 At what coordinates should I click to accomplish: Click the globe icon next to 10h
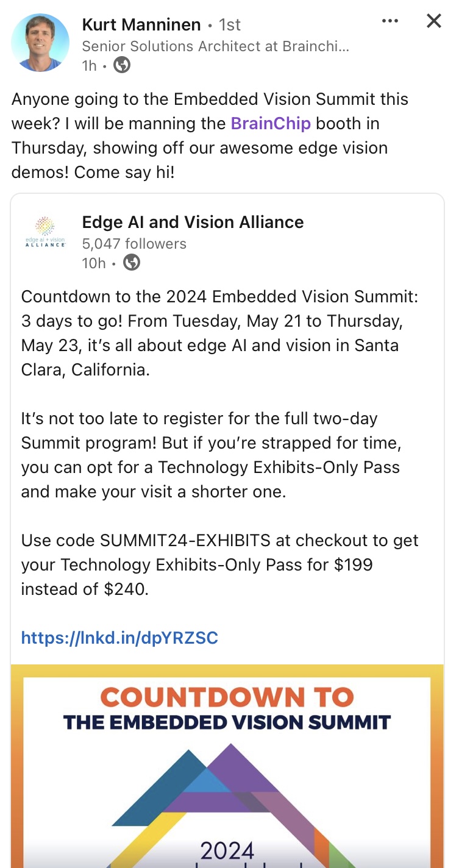click(132, 263)
